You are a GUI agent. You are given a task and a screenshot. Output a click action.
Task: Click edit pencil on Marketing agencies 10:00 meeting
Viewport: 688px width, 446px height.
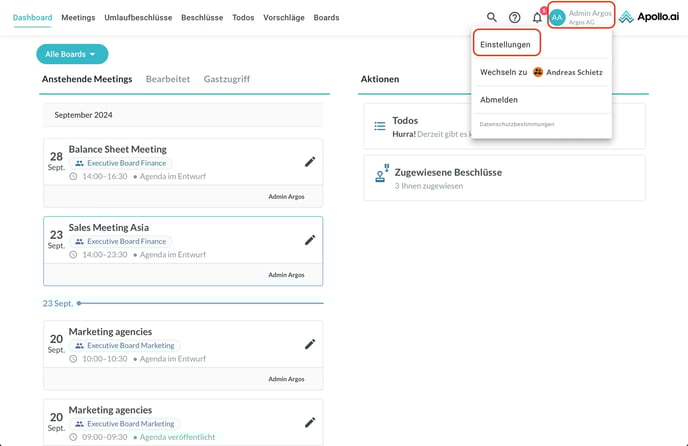point(310,344)
